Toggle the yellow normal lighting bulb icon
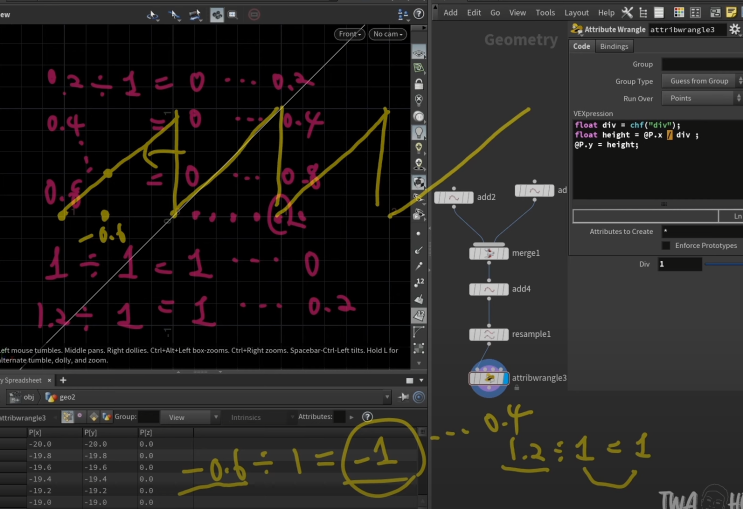The image size is (743, 509). tap(418, 148)
